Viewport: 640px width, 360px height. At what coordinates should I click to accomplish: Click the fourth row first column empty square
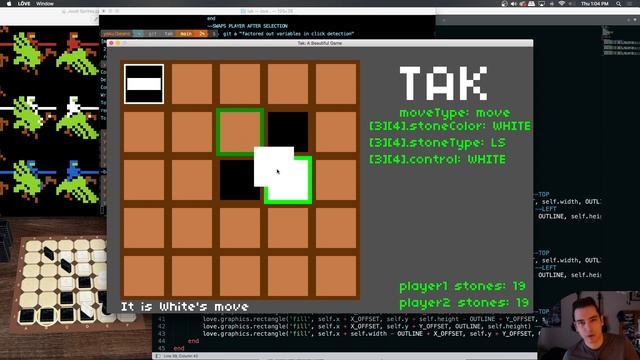[144, 228]
